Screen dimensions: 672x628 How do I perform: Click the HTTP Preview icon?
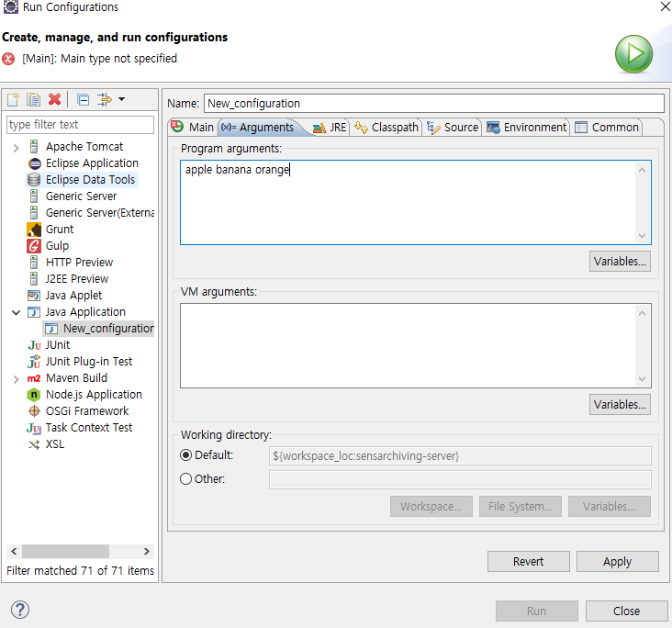click(x=34, y=263)
